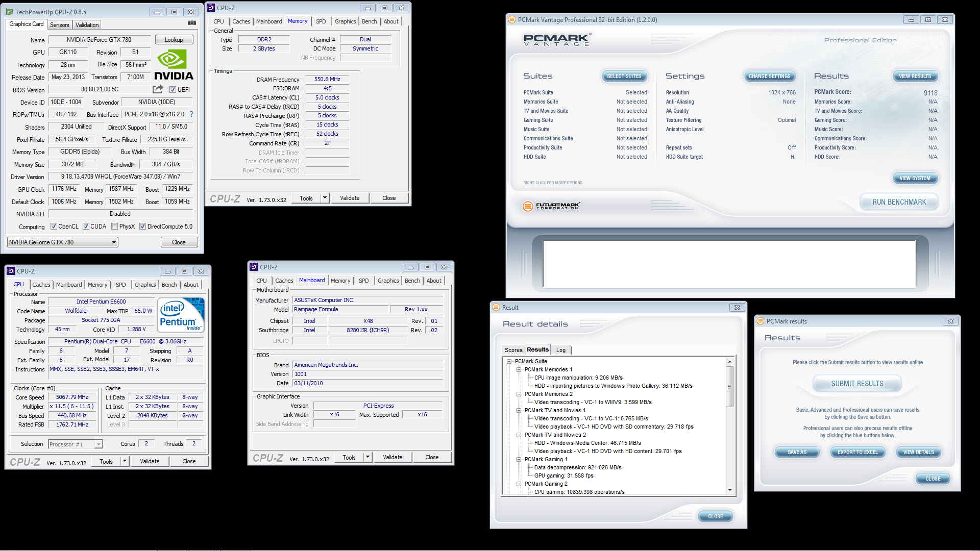Click the VIEW RESULTS button

[915, 76]
